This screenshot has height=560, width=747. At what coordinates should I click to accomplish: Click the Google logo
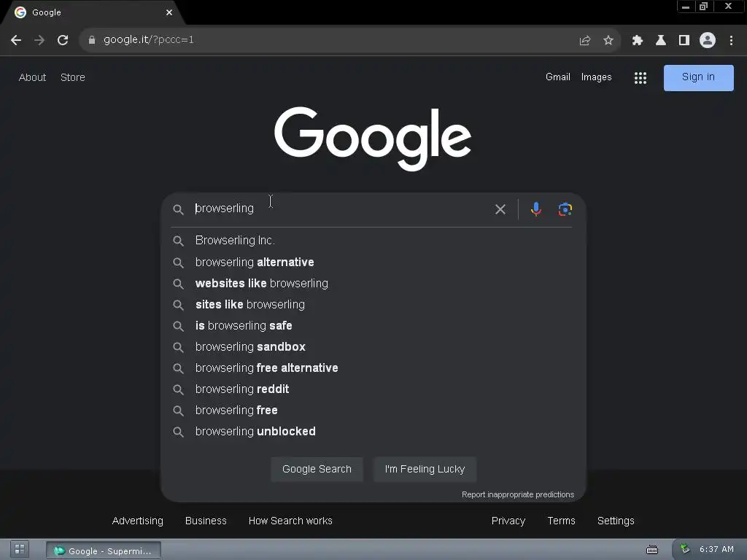click(x=373, y=139)
